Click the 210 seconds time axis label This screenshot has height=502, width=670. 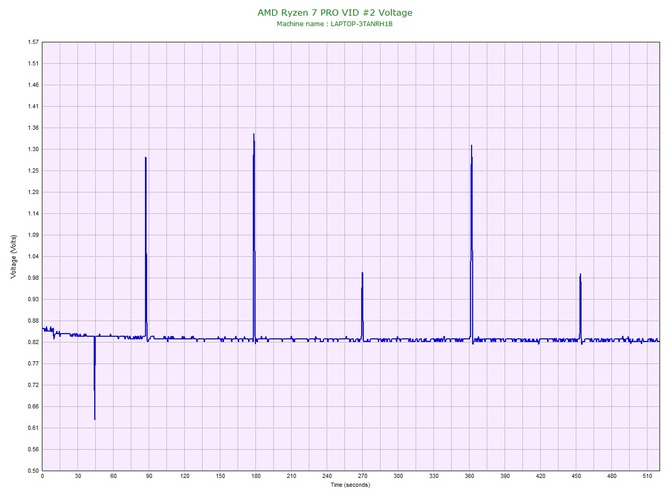[x=291, y=476]
